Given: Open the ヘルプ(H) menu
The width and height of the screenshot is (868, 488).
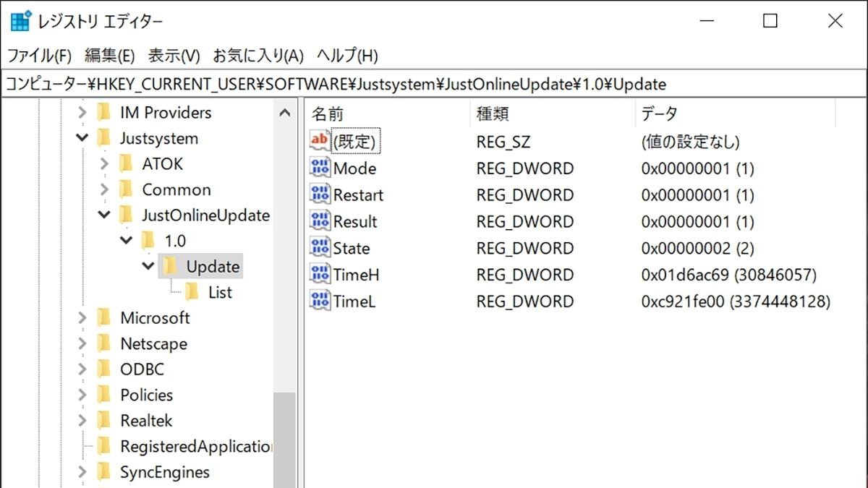Looking at the screenshot, I should 349,56.
